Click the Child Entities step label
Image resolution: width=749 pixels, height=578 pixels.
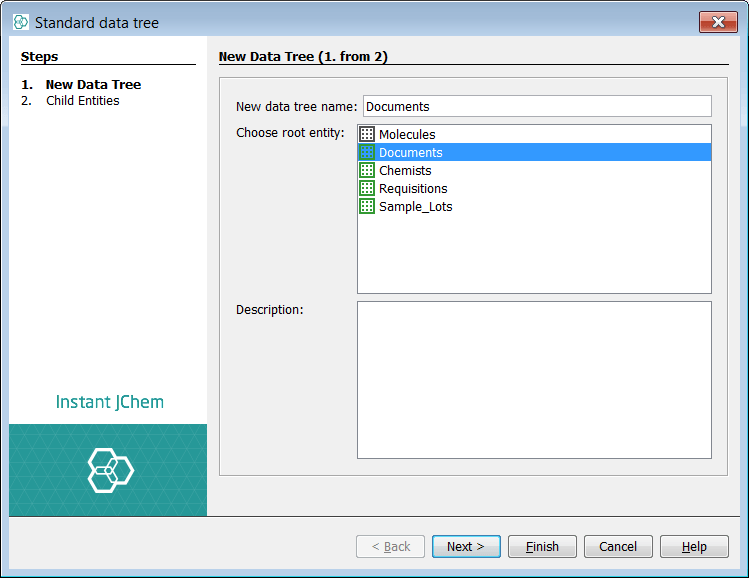click(x=82, y=100)
